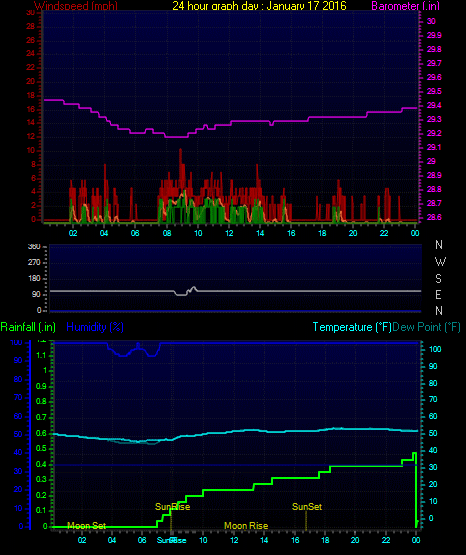The image size is (466, 555).
Task: Click the rainfall peak near midnight
Action: coord(414,453)
